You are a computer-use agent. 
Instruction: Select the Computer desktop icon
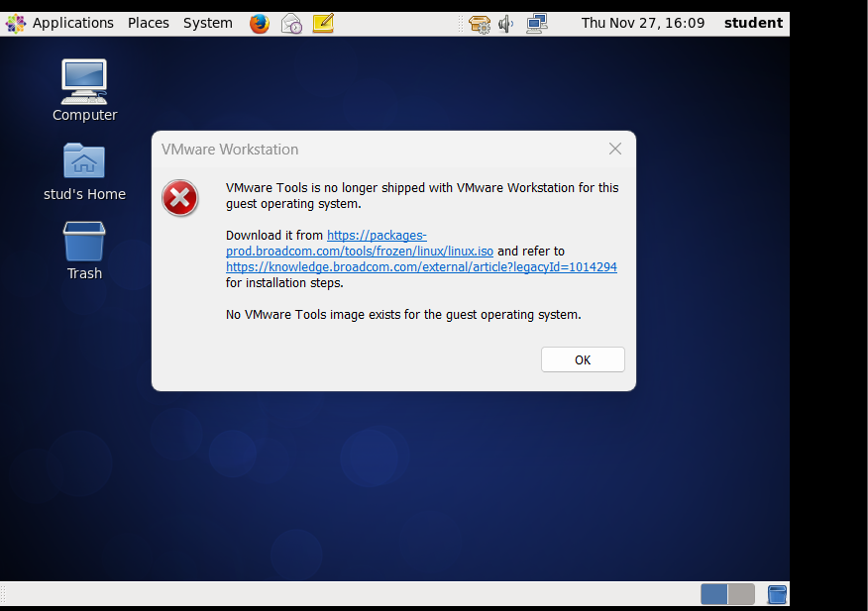(x=84, y=91)
